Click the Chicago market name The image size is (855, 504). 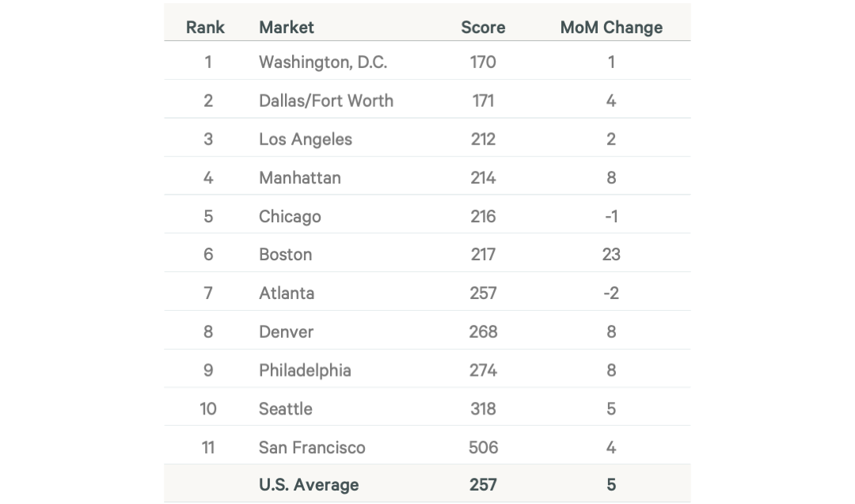click(290, 216)
